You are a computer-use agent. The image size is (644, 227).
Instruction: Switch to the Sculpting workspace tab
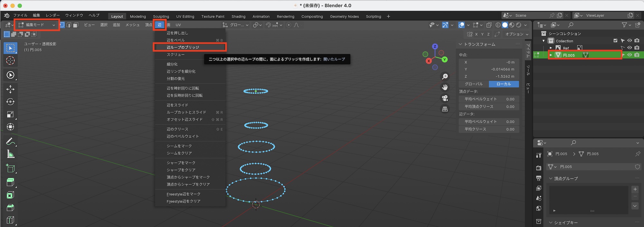click(x=161, y=16)
